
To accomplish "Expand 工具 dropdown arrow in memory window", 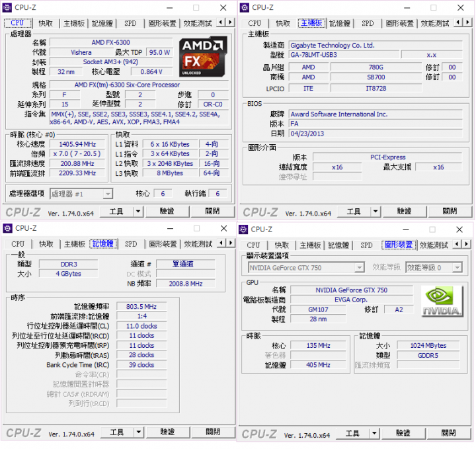I will (x=139, y=432).
